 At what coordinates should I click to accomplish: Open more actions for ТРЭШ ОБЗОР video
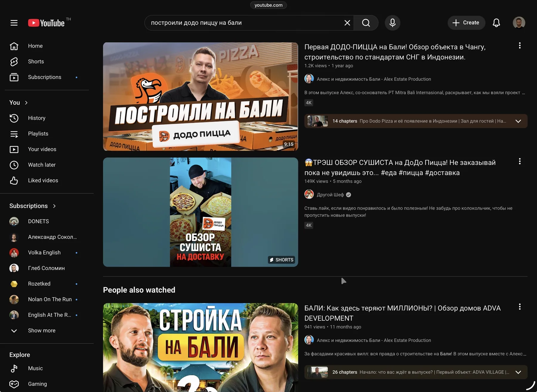[520, 161]
